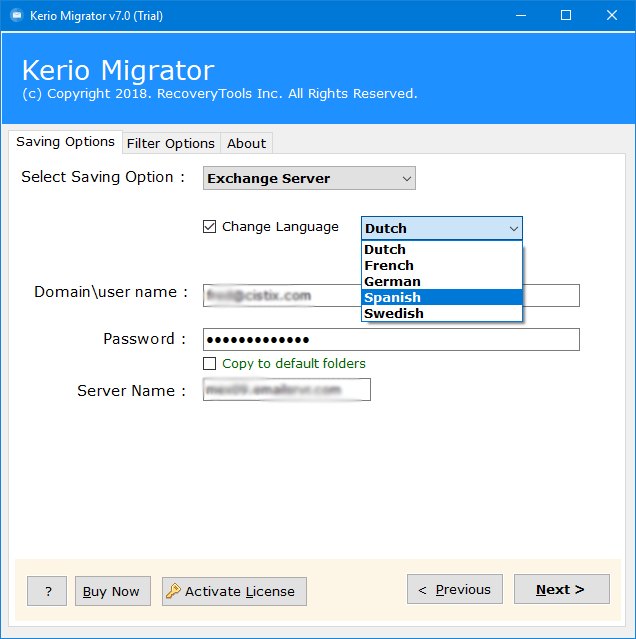Image resolution: width=636 pixels, height=639 pixels.
Task: Click into the Password field
Action: [x=391, y=339]
